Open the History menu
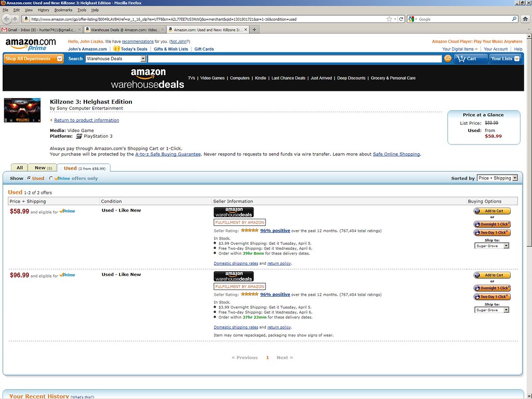The height and width of the screenshot is (399, 532). pos(44,10)
